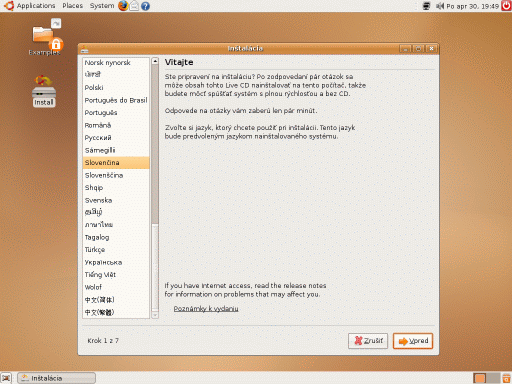Select Română language
This screenshot has width=512, height=384.
[116, 125]
